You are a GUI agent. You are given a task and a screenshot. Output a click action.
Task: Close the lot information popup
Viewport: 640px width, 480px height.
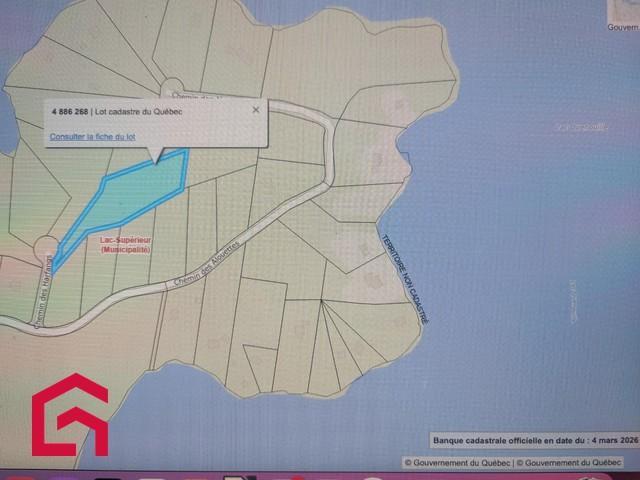coord(256,109)
